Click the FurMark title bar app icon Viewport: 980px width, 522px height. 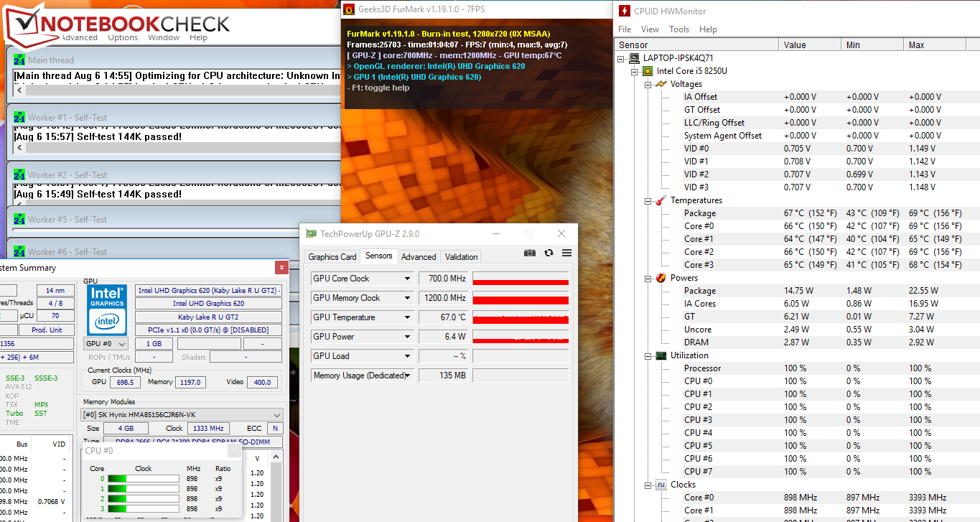[x=349, y=9]
